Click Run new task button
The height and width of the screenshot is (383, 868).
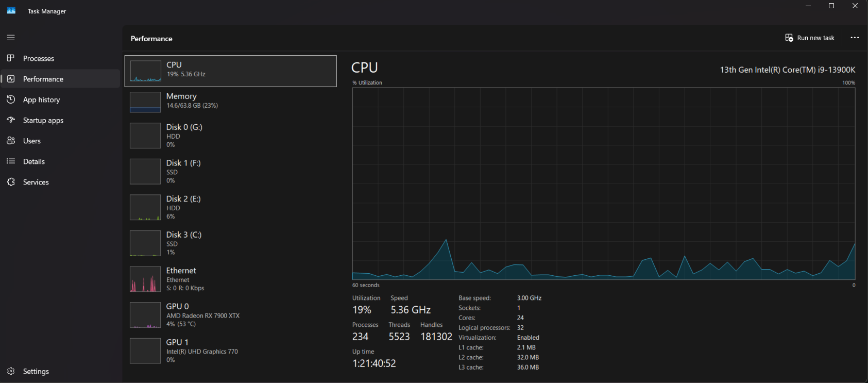pyautogui.click(x=809, y=38)
